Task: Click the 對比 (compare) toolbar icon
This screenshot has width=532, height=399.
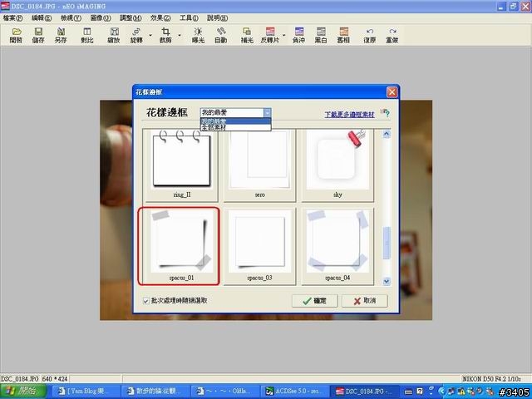Action: [x=87, y=35]
